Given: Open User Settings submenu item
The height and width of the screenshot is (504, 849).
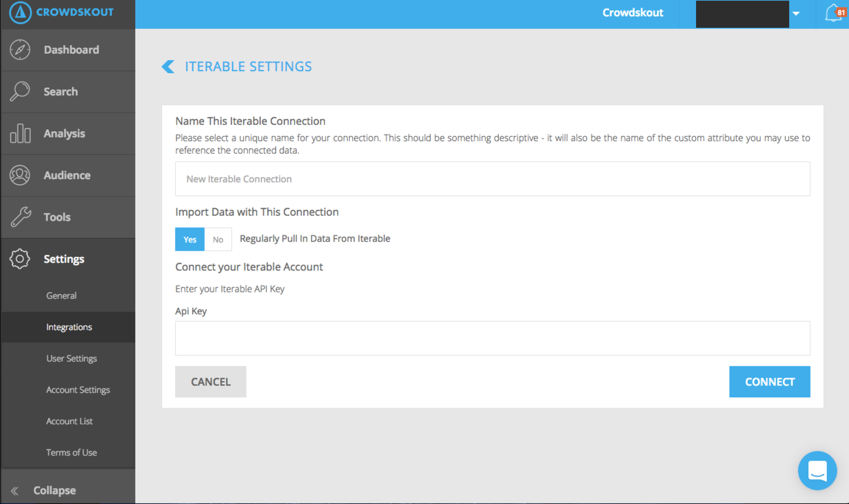Looking at the screenshot, I should (68, 359).
